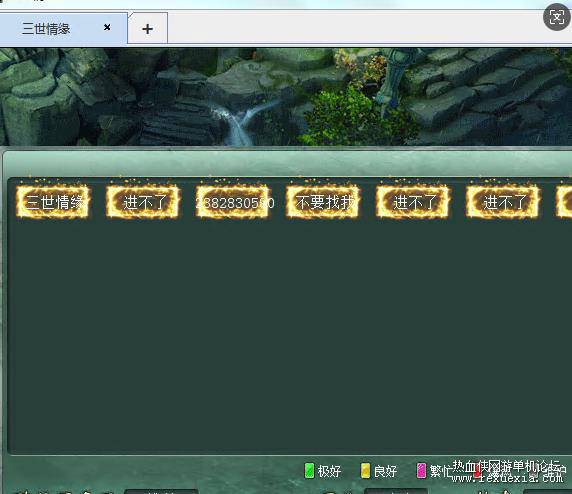572x494 pixels.
Task: Click the magenta 繁忙 status indicator
Action: click(x=421, y=471)
